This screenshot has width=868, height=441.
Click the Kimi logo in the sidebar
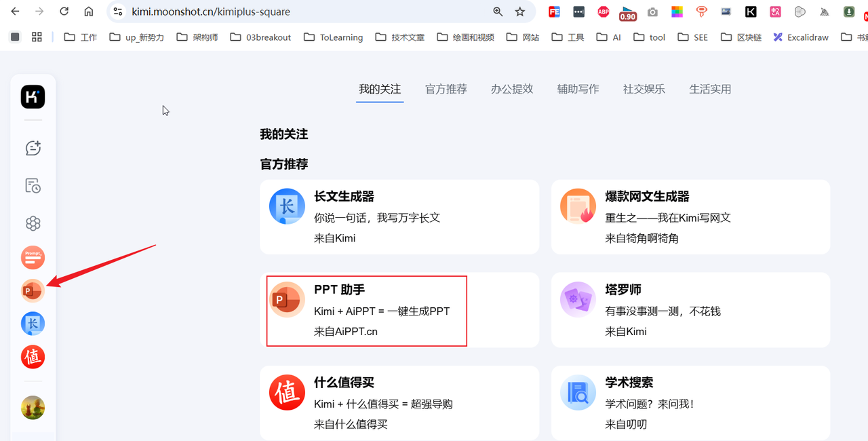(x=33, y=97)
